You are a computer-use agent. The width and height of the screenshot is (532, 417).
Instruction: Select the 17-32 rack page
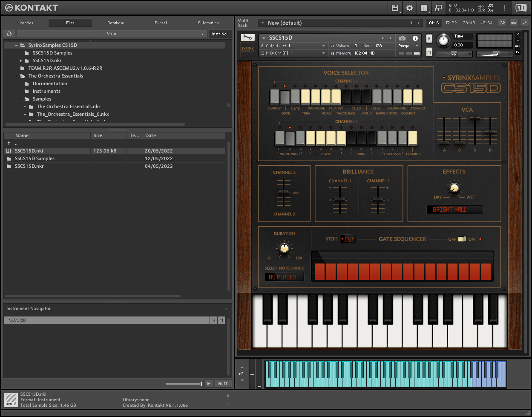pyautogui.click(x=451, y=23)
